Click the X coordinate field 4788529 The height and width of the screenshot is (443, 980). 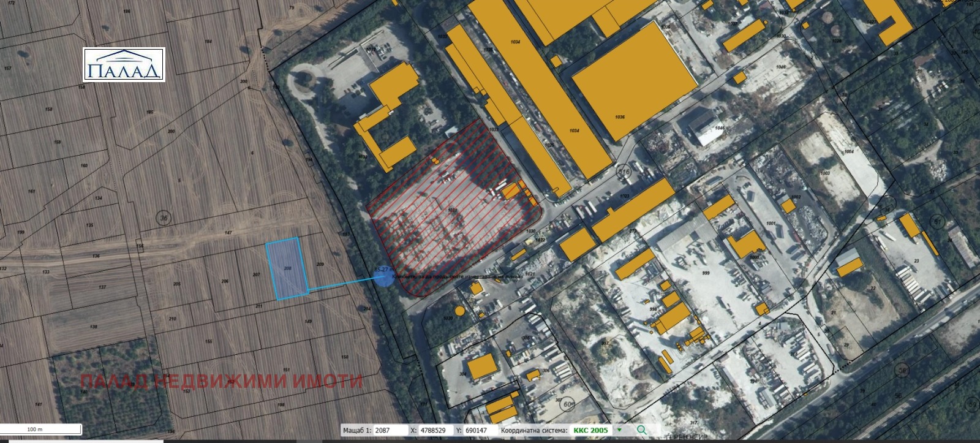436,430
